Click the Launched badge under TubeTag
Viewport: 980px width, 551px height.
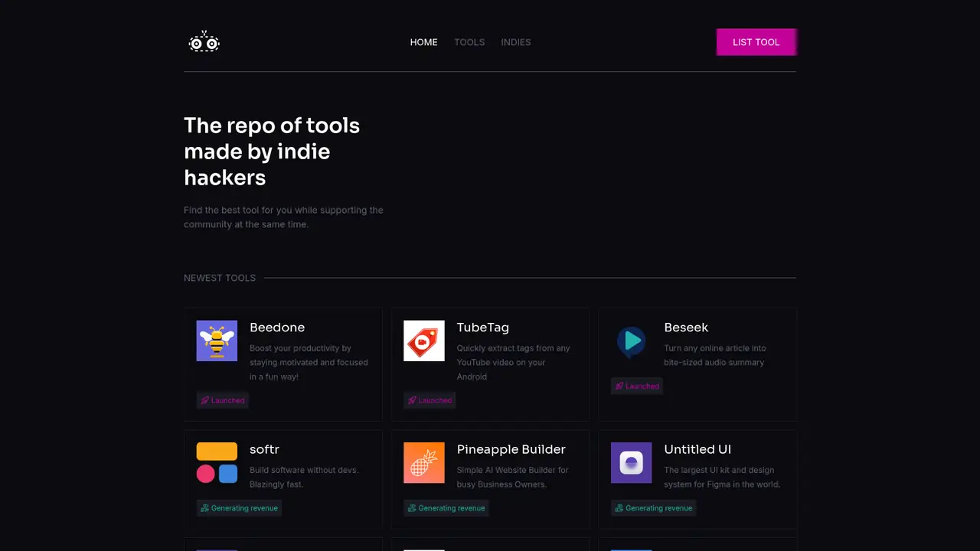pyautogui.click(x=430, y=400)
